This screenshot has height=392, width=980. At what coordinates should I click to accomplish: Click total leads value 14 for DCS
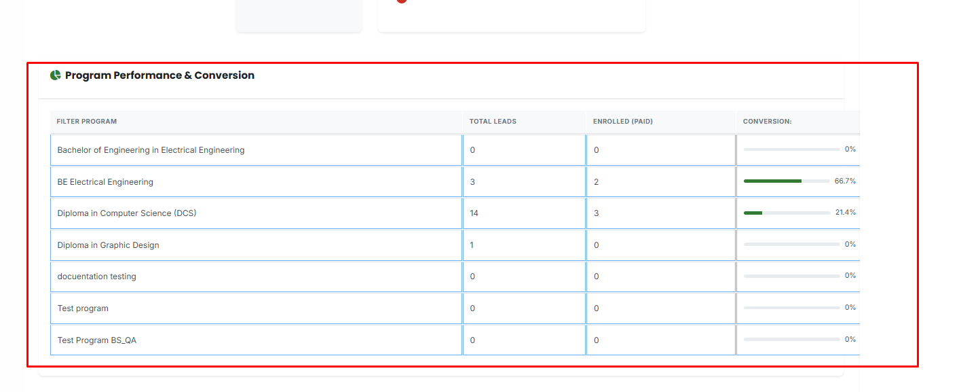click(x=474, y=213)
